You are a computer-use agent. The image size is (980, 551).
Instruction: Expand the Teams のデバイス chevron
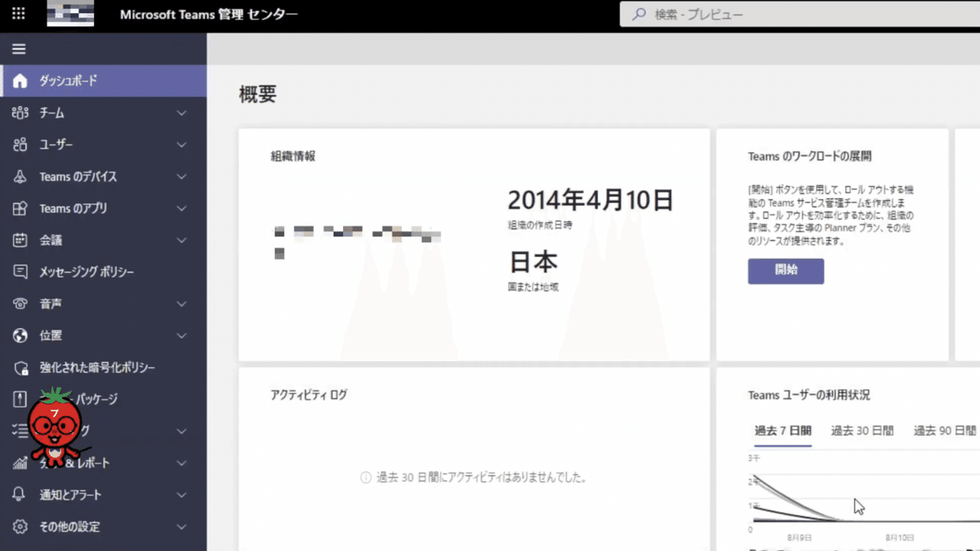[182, 176]
